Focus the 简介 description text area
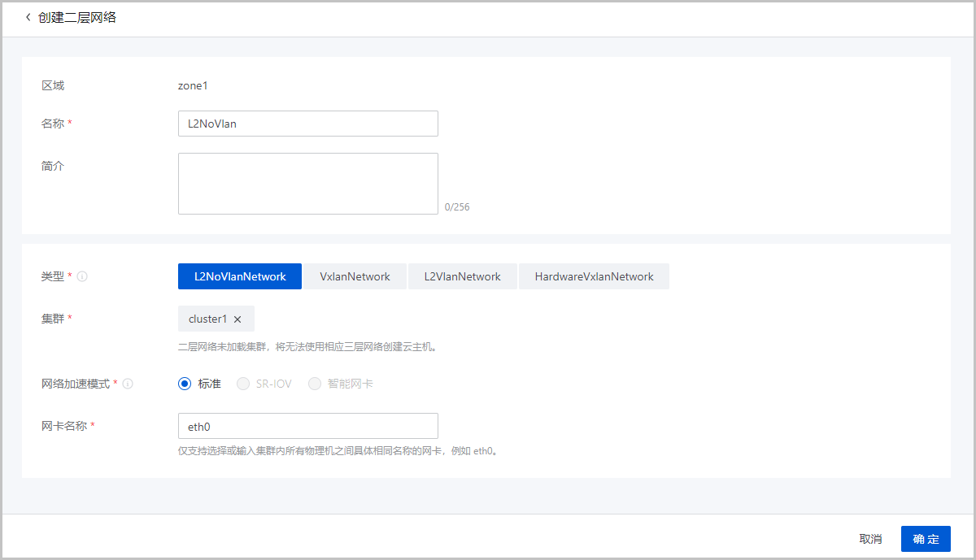This screenshot has height=560, width=976. [x=307, y=184]
